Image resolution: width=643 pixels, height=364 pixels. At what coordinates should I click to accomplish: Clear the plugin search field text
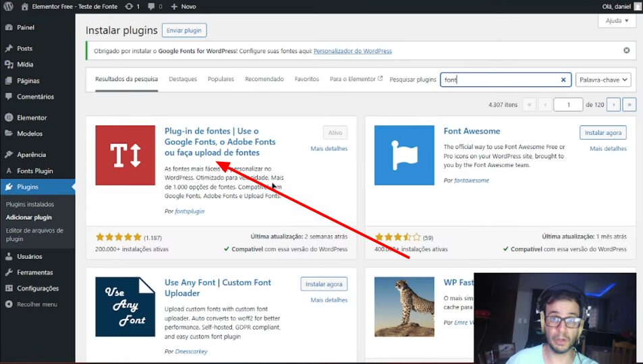pos(563,80)
